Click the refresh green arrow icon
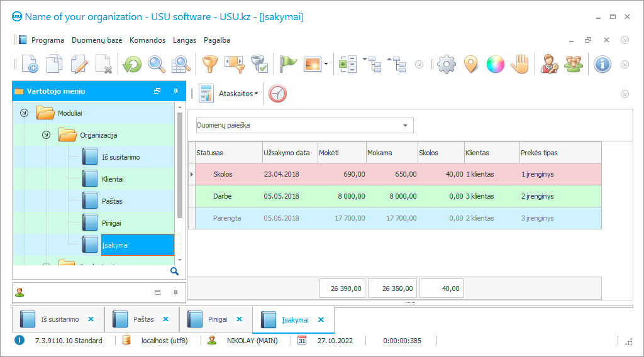The height and width of the screenshot is (357, 644). (x=132, y=64)
